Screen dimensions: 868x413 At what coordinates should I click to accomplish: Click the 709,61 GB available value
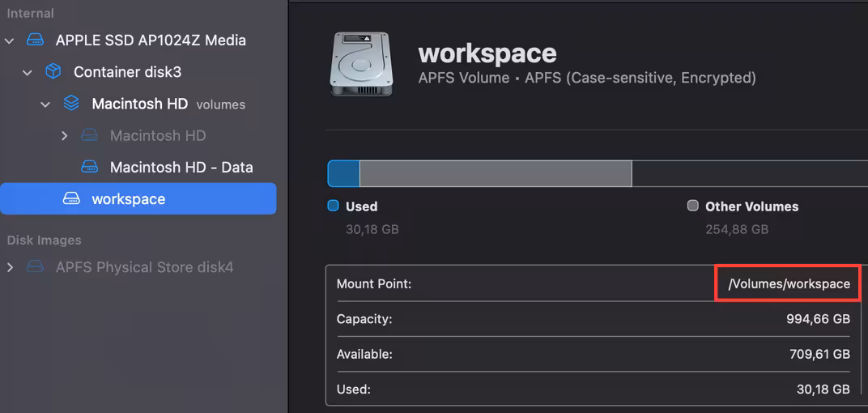point(820,355)
